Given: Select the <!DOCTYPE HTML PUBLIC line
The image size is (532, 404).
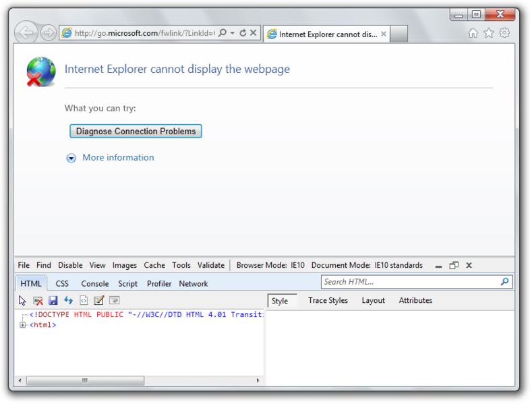Looking at the screenshot, I should (146, 315).
